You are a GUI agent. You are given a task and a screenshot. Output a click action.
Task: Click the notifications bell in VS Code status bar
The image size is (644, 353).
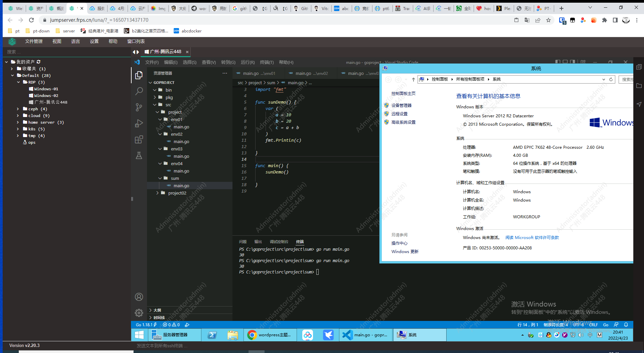tap(626, 325)
